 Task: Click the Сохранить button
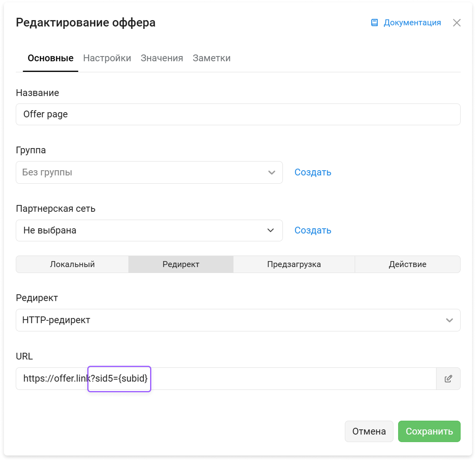[x=429, y=431]
